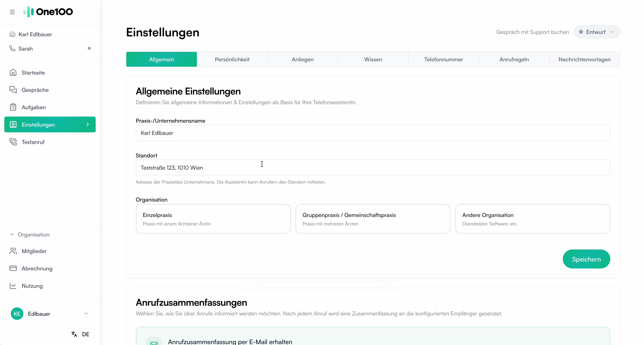
Task: Open the DE language selector
Action: (80, 334)
